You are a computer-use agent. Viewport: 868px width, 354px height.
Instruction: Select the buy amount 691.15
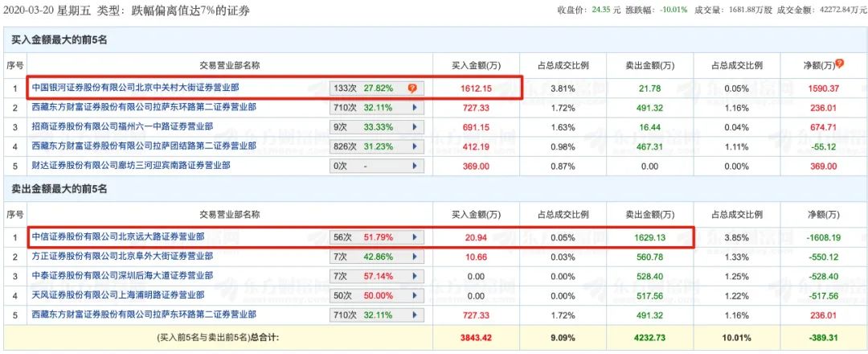476,127
